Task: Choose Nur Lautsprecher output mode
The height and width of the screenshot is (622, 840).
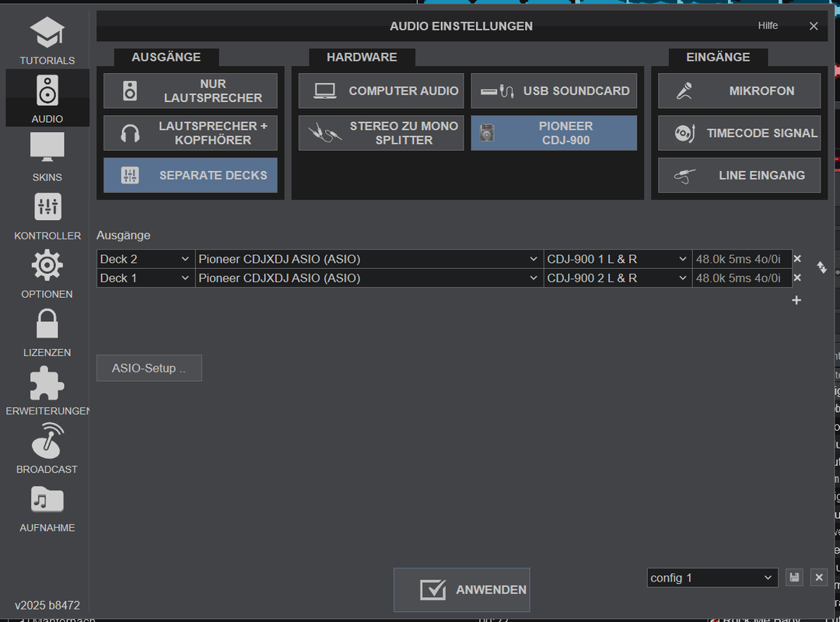Action: coord(191,91)
